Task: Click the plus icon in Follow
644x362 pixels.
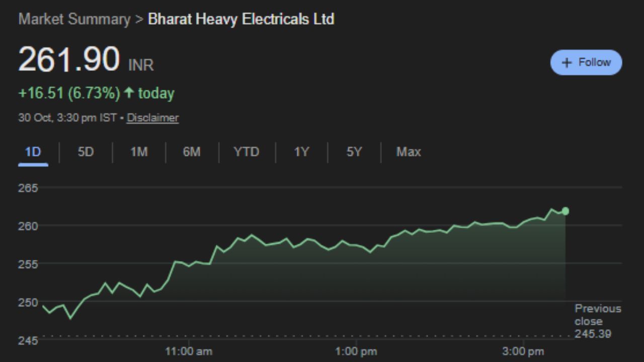Action: point(567,63)
